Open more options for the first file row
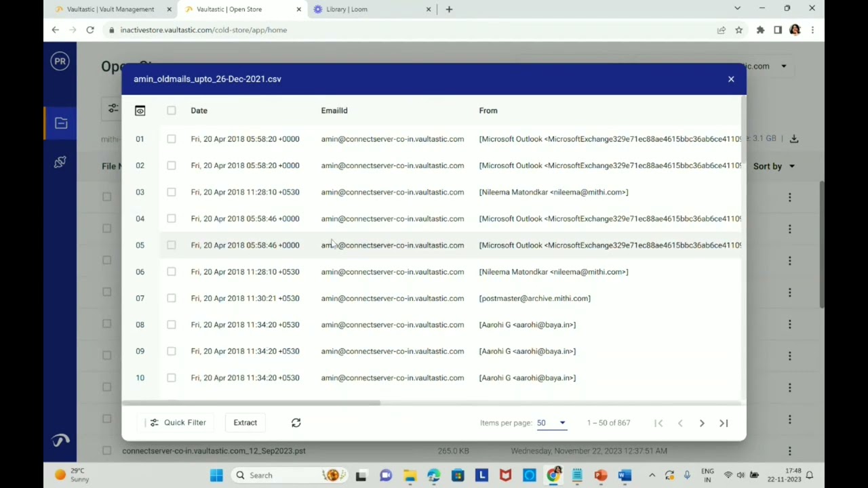The height and width of the screenshot is (488, 868). pos(789,197)
